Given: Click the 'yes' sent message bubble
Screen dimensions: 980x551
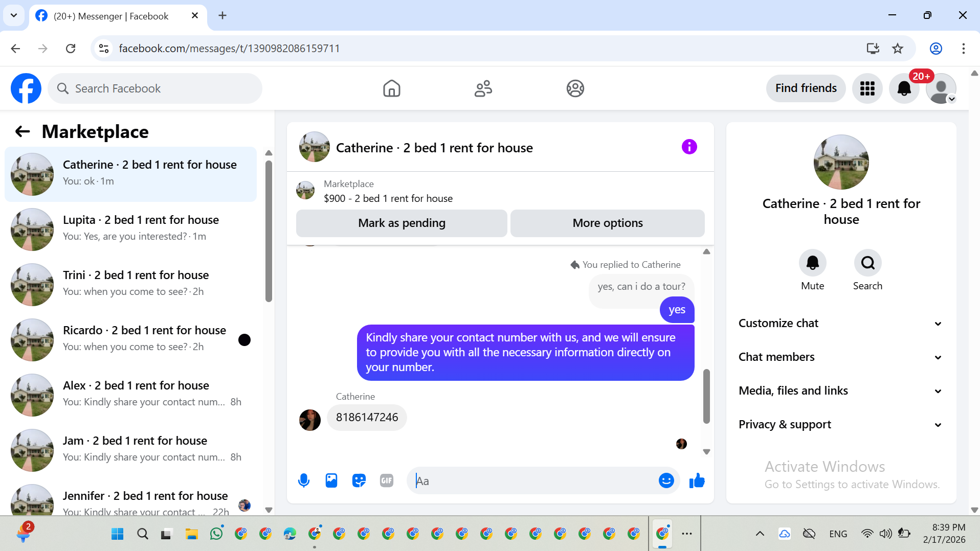Looking at the screenshot, I should point(677,310).
